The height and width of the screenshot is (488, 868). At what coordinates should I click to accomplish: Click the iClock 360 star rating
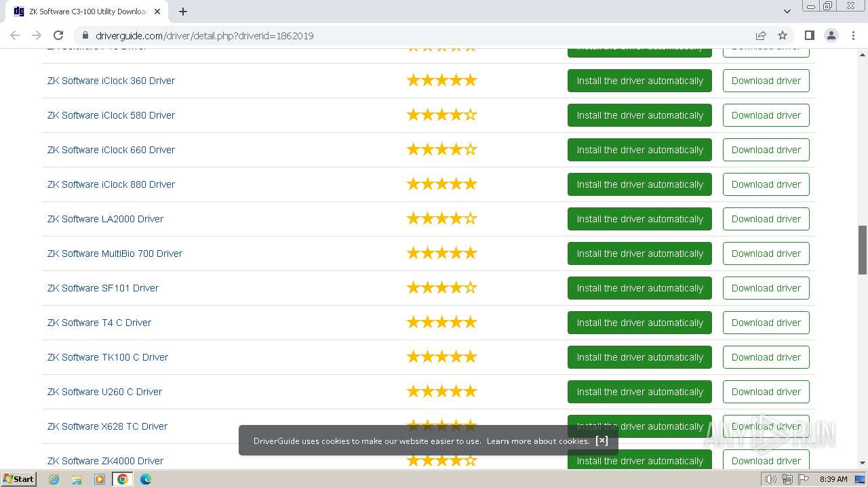pyautogui.click(x=441, y=81)
